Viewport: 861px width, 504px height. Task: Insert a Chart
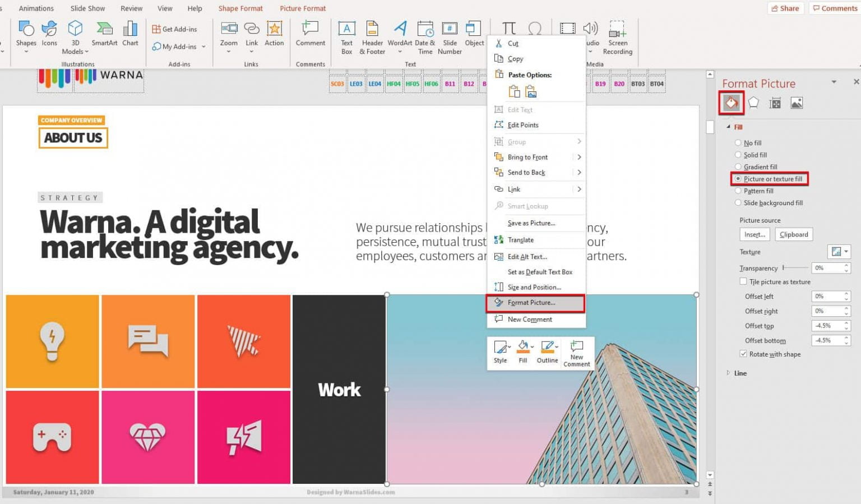point(130,31)
